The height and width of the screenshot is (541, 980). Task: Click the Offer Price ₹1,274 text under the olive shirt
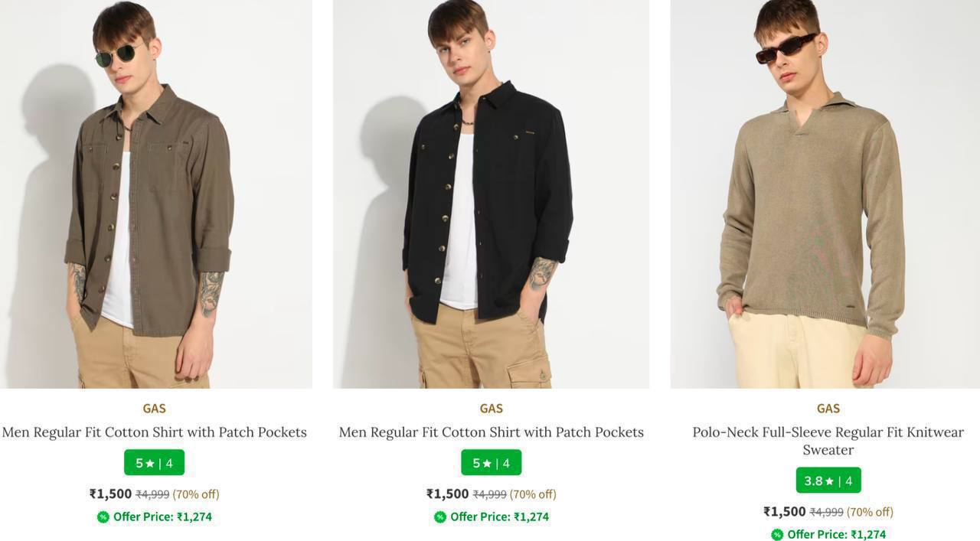coord(162,517)
